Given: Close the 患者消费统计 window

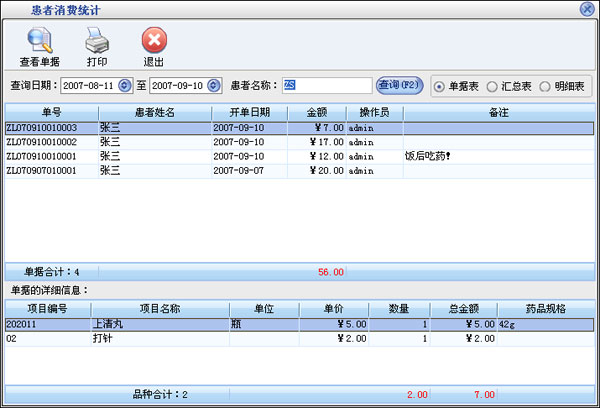Looking at the screenshot, I should (x=586, y=9).
